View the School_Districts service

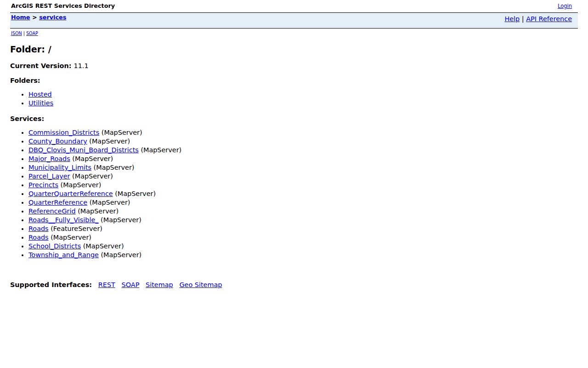55,246
